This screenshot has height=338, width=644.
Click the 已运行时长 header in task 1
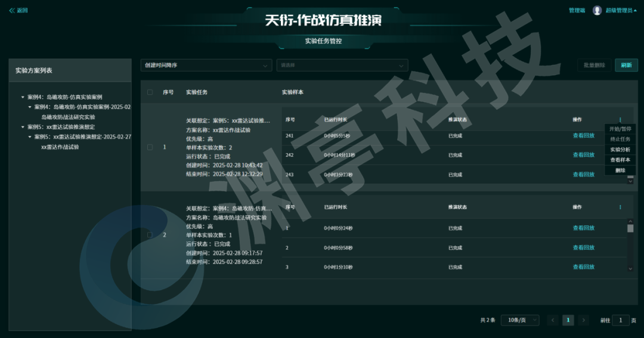coord(336,119)
